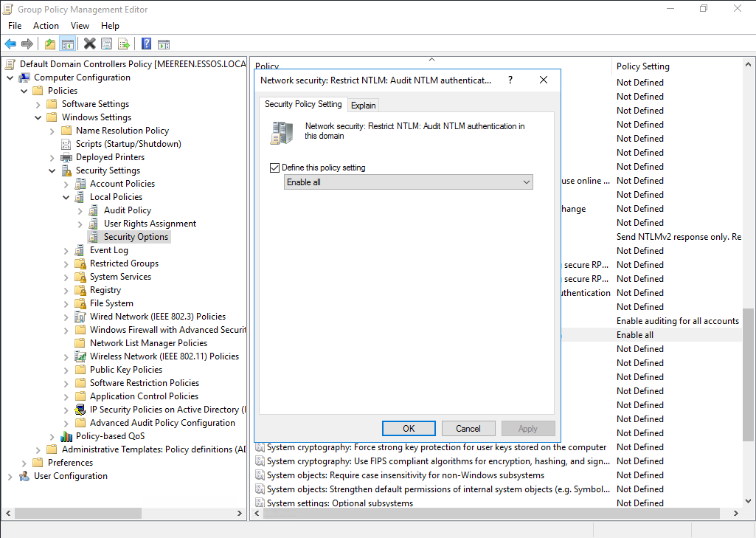This screenshot has height=538, width=756.
Task: Expand the Audit Policy node
Action: click(80, 210)
